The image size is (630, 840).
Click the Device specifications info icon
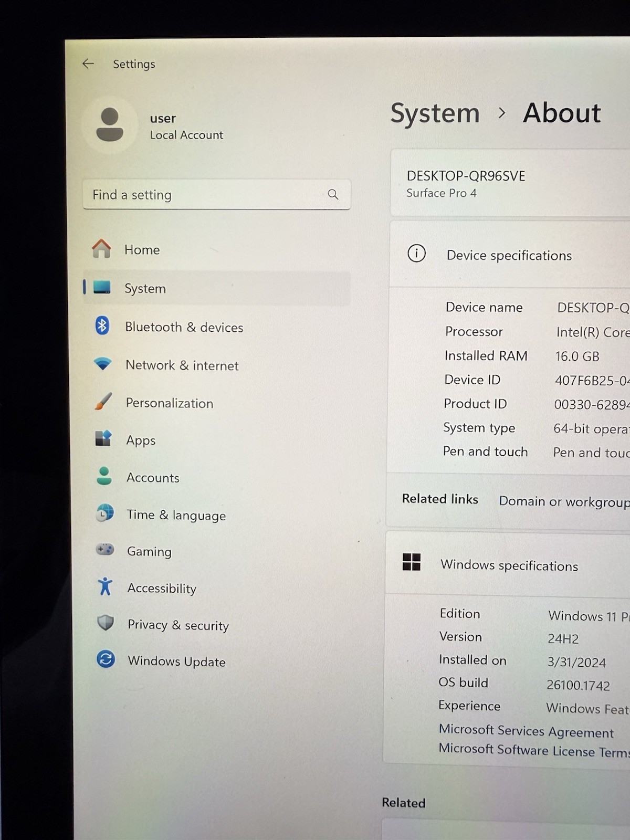416,254
